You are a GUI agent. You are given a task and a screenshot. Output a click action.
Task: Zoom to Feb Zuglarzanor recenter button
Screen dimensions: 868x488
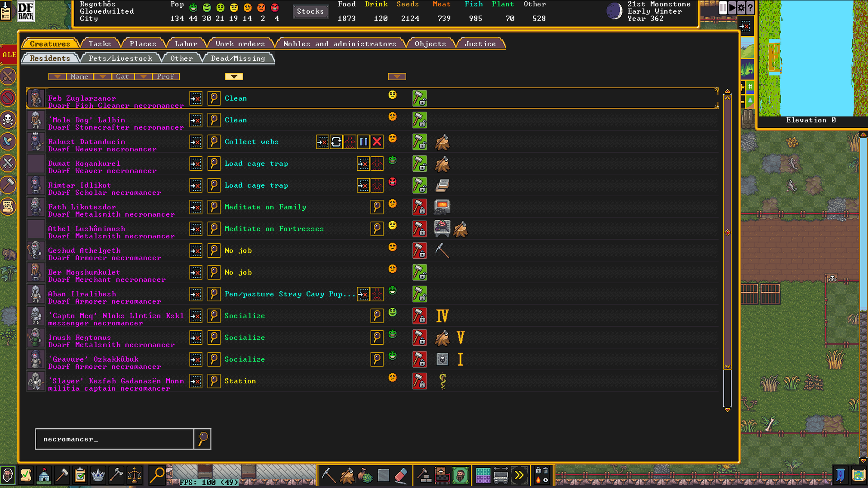196,98
